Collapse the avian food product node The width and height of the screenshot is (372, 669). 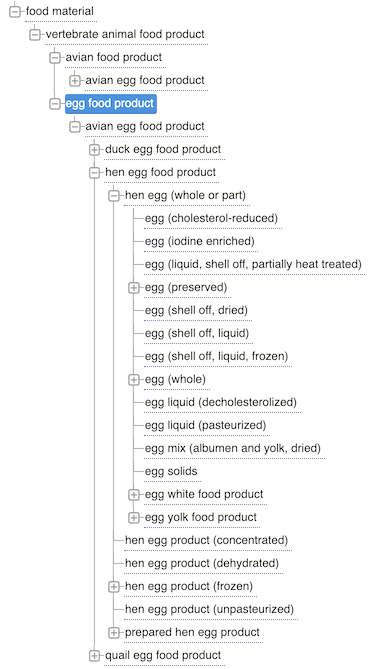click(55, 58)
